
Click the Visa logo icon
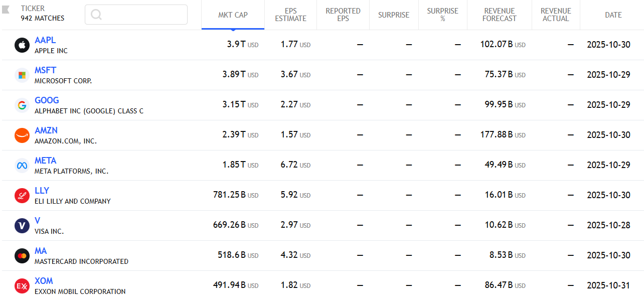(22, 226)
